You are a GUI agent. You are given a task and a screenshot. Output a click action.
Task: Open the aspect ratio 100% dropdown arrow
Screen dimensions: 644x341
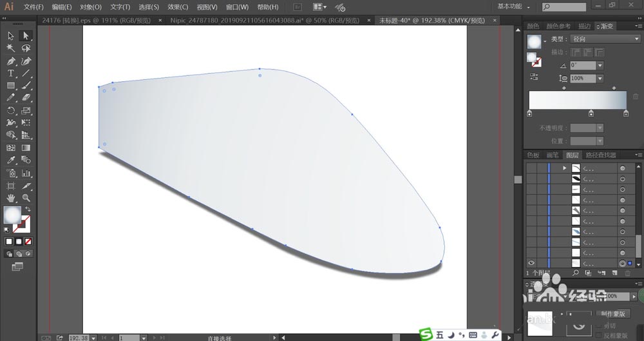click(600, 78)
